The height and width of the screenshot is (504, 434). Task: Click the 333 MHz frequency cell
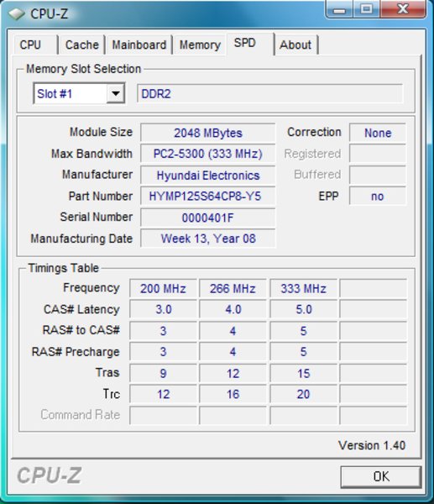point(304,288)
